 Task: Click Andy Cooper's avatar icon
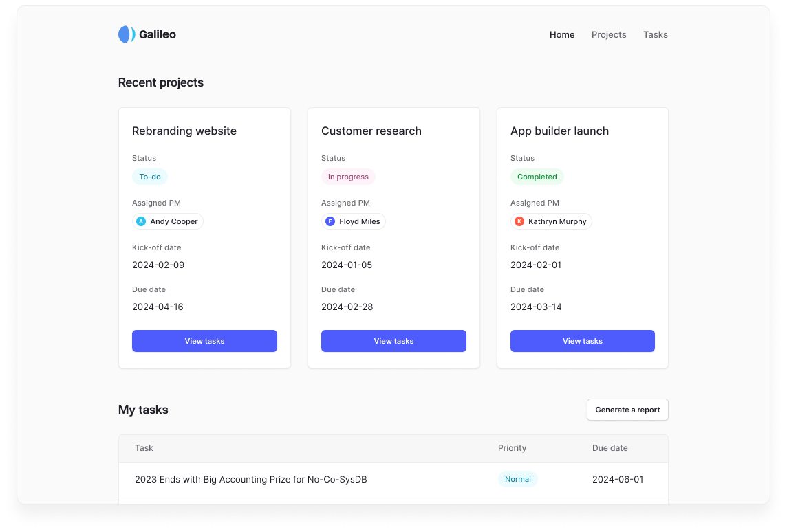coord(141,221)
